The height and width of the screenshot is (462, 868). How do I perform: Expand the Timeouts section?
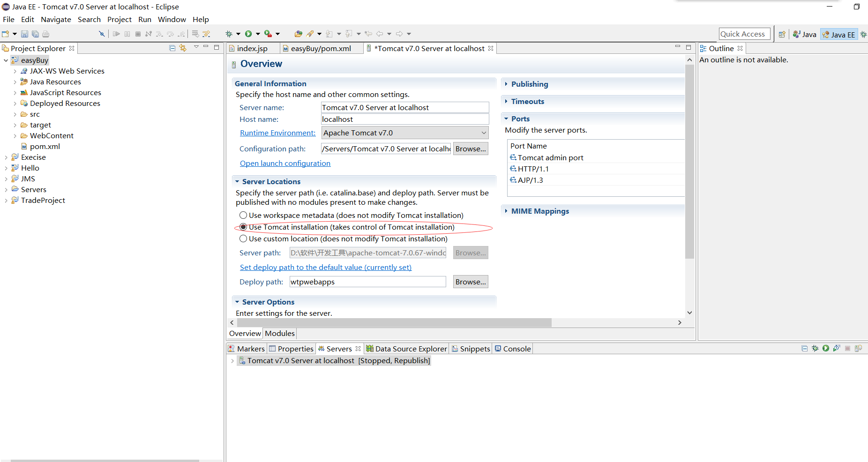pos(506,101)
